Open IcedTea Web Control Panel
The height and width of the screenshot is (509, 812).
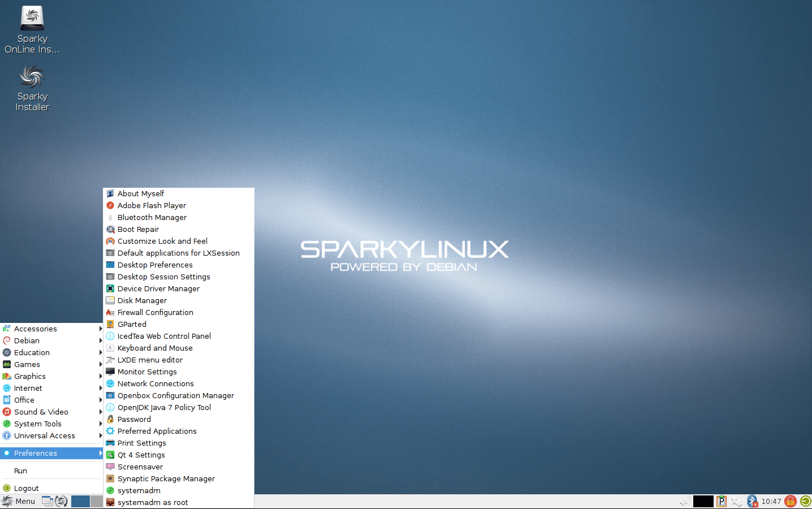(179, 336)
